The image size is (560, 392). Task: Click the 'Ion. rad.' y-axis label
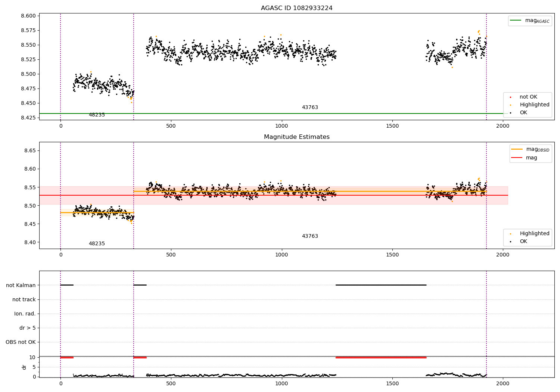click(25, 314)
